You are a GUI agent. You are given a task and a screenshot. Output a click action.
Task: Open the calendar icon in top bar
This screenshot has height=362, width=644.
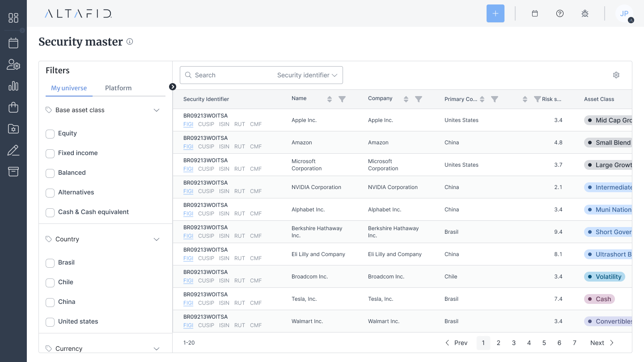[x=534, y=13]
